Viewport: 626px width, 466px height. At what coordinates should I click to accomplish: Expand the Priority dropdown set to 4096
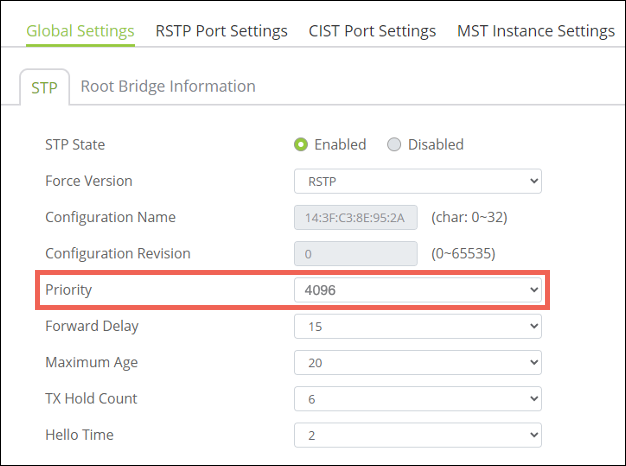417,290
